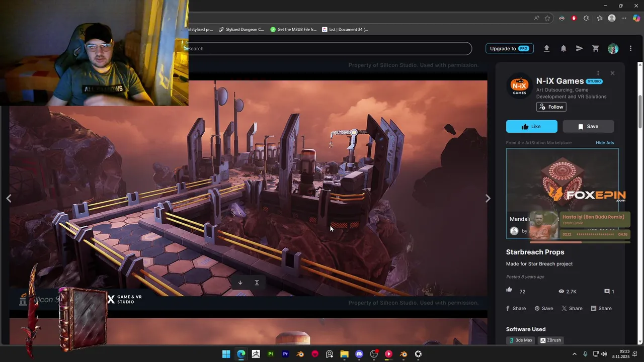Click into the ArtStation search field

pos(330,48)
